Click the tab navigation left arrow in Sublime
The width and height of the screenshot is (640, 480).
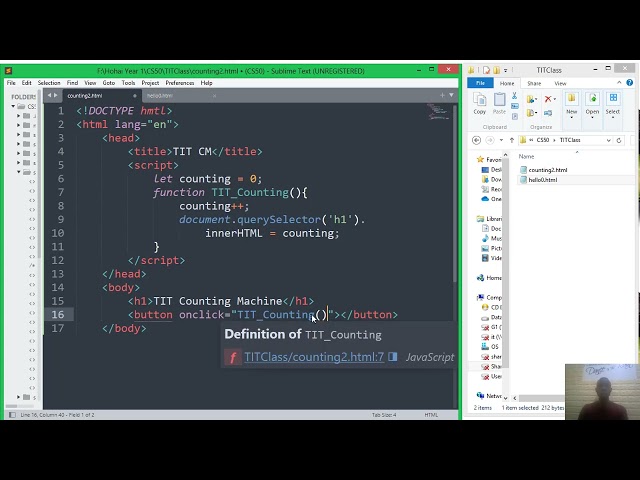[49, 95]
